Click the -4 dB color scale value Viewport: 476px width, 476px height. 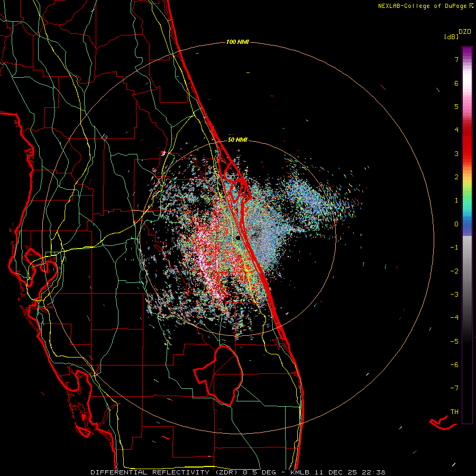[454, 318]
